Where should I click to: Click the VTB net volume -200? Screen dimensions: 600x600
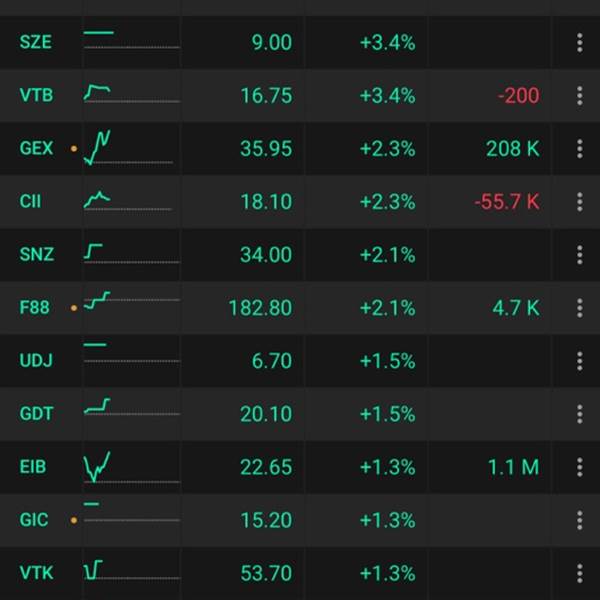(x=516, y=96)
